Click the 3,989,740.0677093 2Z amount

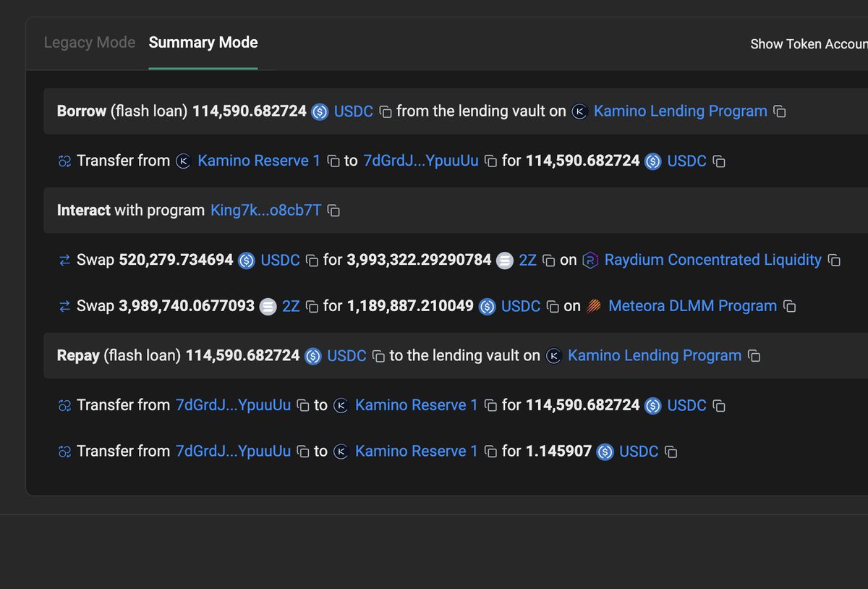(x=187, y=306)
